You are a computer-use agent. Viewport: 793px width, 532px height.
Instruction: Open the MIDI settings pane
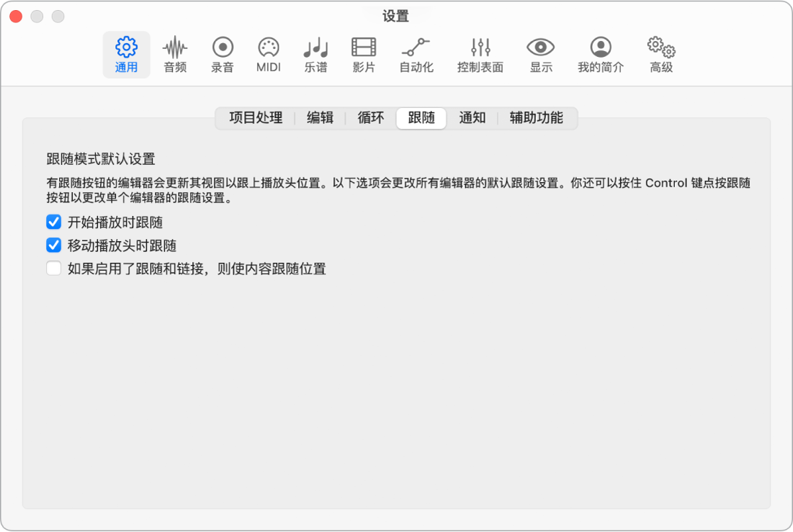click(269, 55)
